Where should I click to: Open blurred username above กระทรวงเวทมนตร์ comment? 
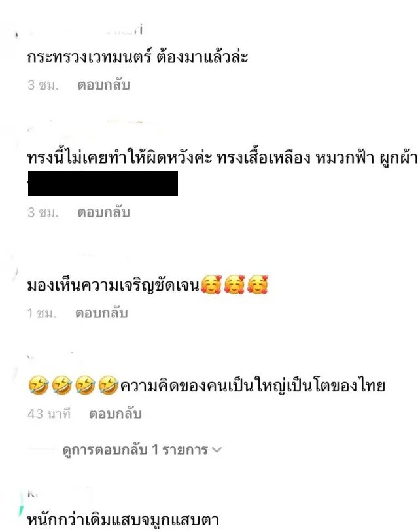click(85, 31)
